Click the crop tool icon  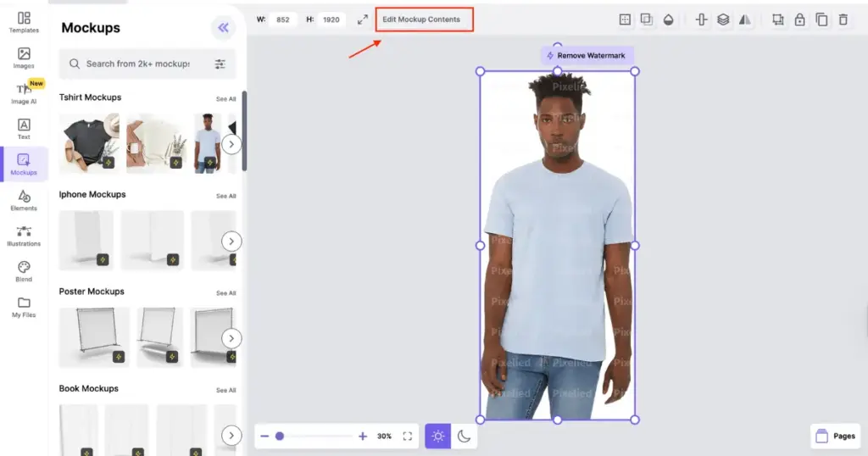coord(778,20)
